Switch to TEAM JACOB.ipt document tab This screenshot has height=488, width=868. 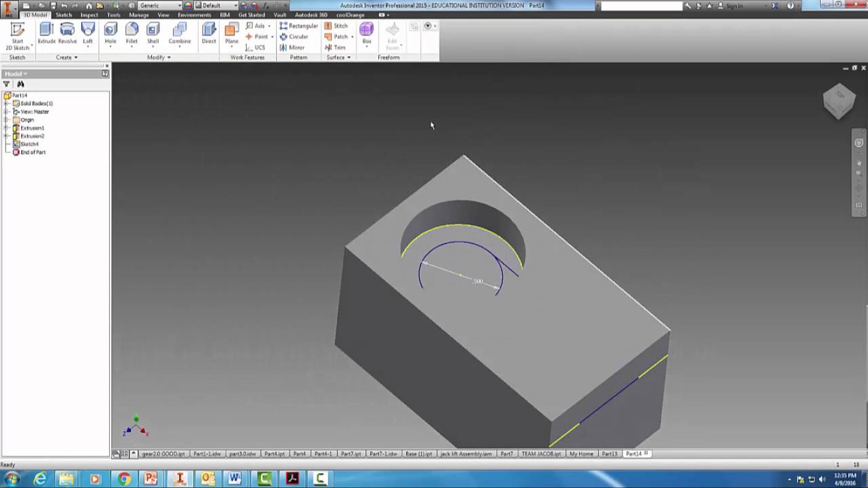click(540, 453)
